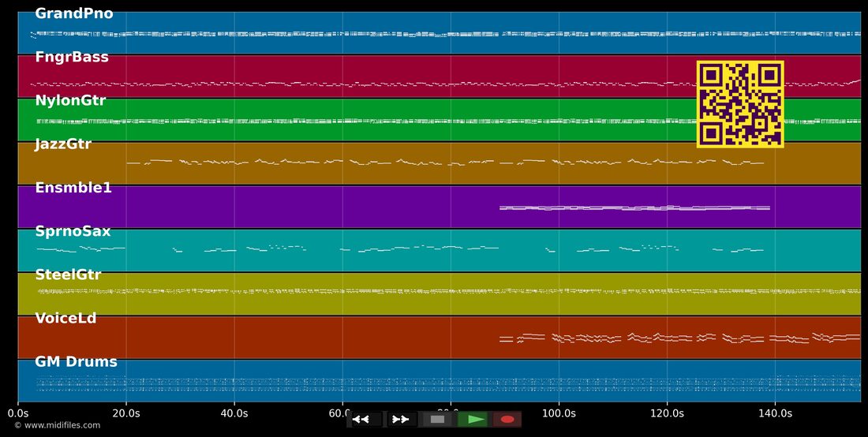Click the 120.0s time axis label
868x437 pixels.
point(667,413)
